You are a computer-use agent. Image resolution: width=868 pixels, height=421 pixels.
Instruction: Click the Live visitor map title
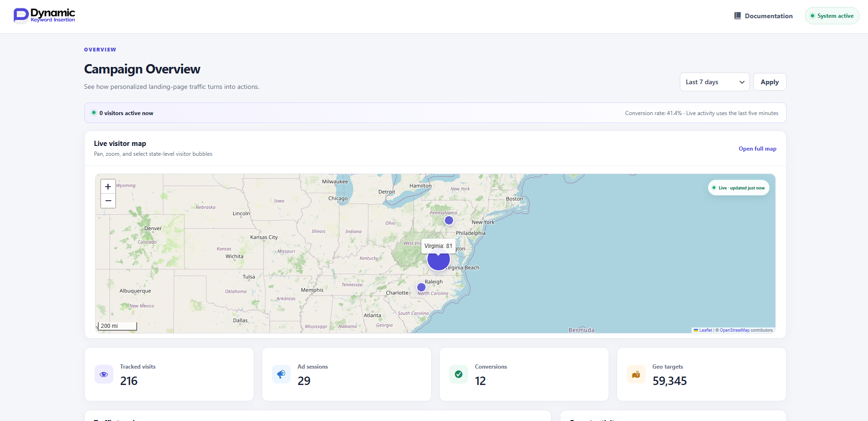tap(120, 144)
